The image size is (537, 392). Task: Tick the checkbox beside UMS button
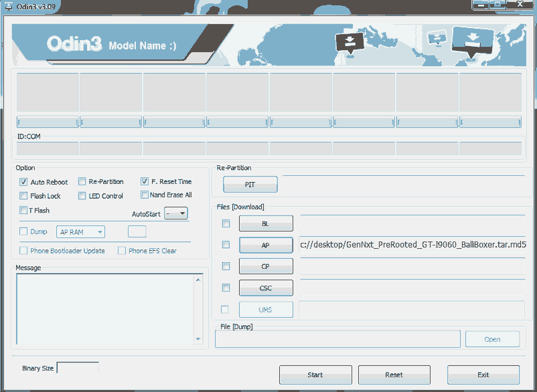(225, 310)
